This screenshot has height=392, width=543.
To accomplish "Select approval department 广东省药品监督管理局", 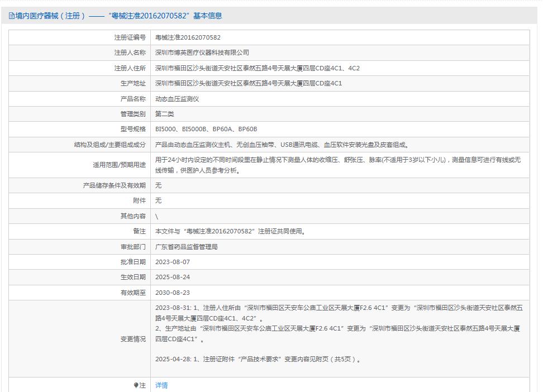I will [187, 246].
